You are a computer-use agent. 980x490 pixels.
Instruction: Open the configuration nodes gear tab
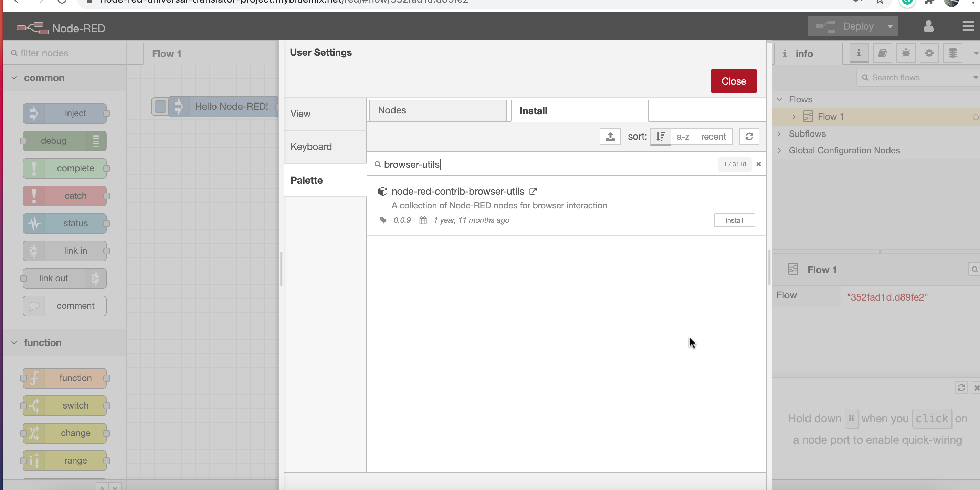pyautogui.click(x=929, y=53)
